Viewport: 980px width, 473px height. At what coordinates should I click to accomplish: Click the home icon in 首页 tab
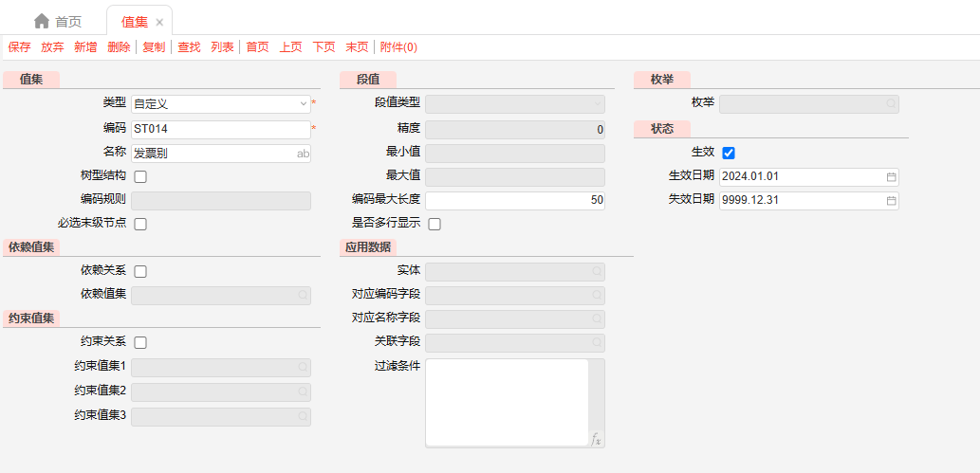(x=41, y=21)
